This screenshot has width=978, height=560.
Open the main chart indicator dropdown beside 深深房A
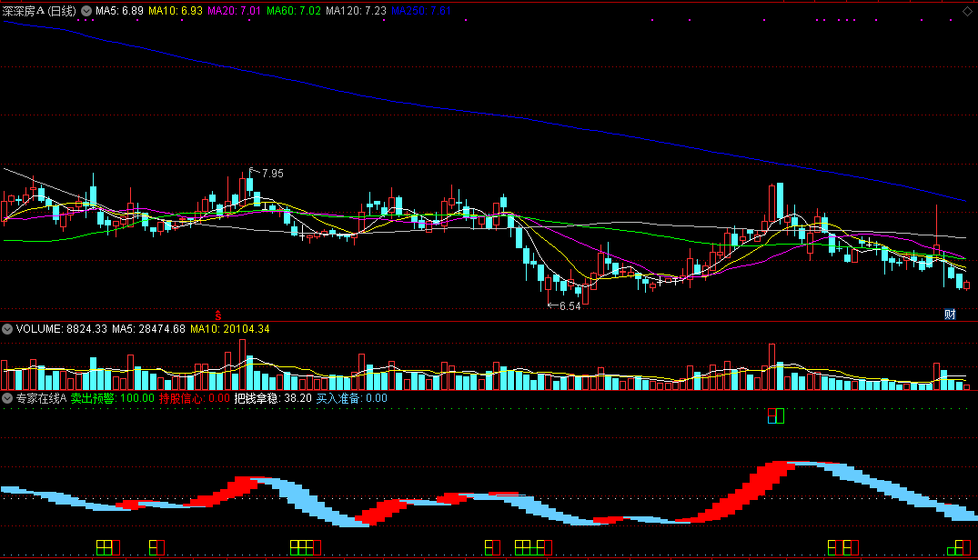(86, 11)
